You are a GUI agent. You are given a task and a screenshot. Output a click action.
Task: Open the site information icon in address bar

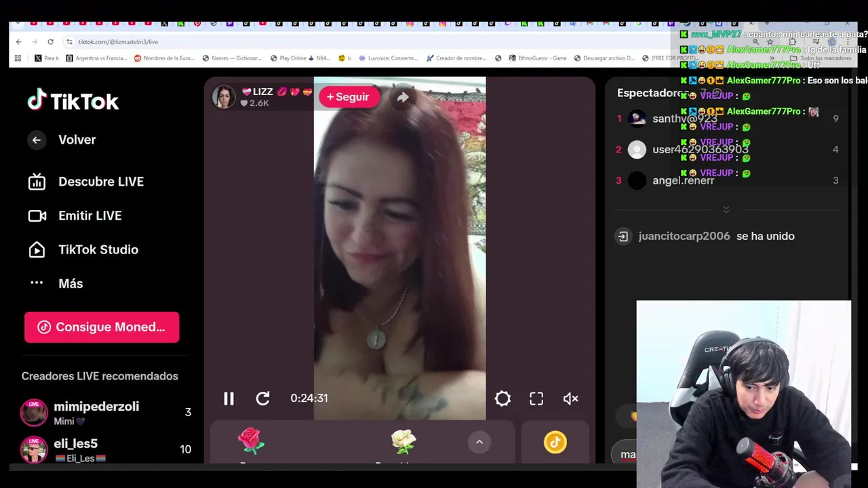point(69,42)
